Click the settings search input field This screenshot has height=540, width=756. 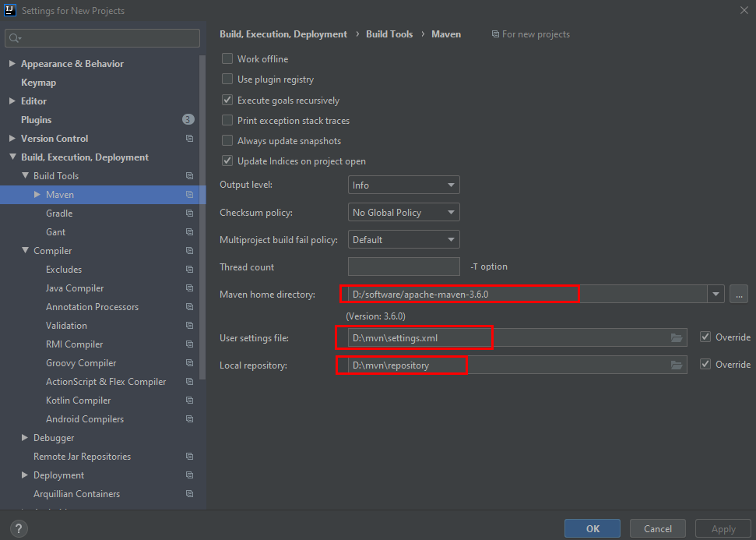tap(102, 38)
